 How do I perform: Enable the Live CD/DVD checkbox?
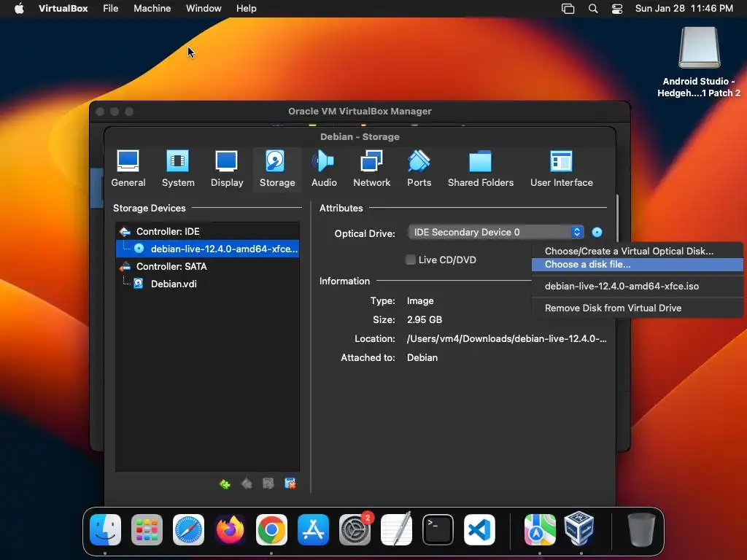pyautogui.click(x=410, y=260)
